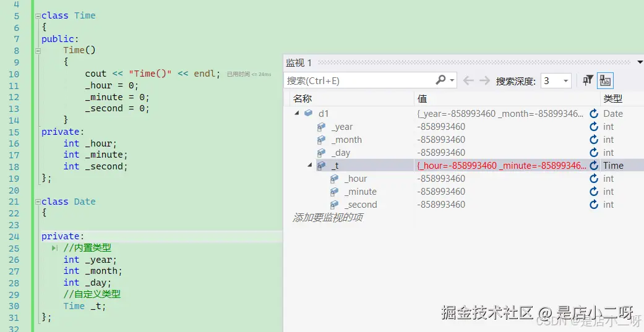Screen dimensions: 644x332
Task: Click d1 value starting with {_year=
Action: click(x=500, y=114)
